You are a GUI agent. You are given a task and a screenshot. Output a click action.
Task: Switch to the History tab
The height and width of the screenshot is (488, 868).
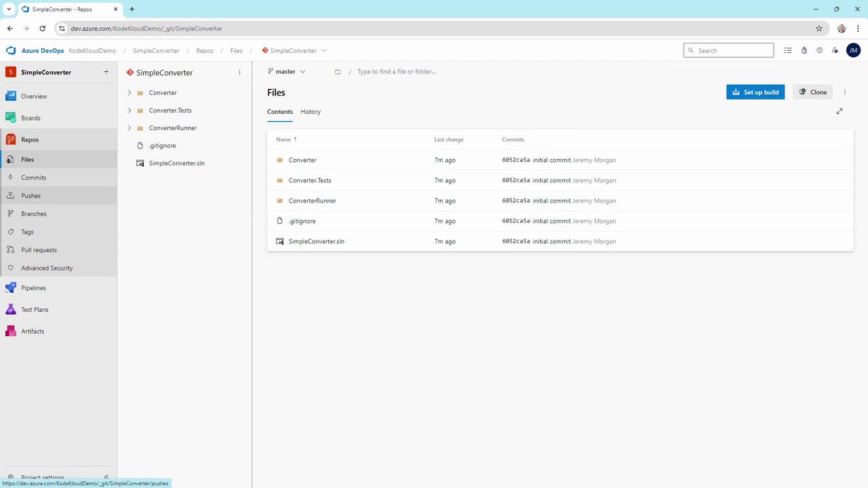point(311,112)
